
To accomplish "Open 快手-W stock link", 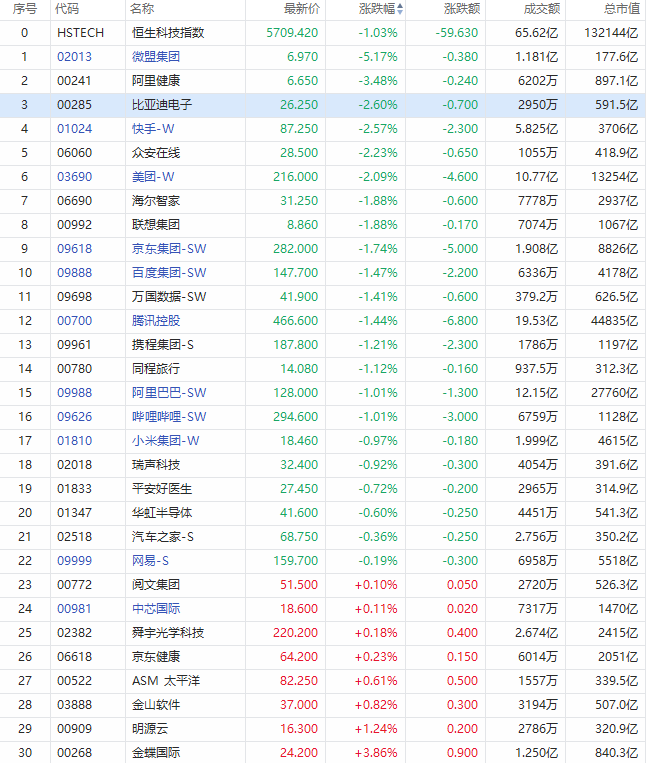I will coord(153,129).
